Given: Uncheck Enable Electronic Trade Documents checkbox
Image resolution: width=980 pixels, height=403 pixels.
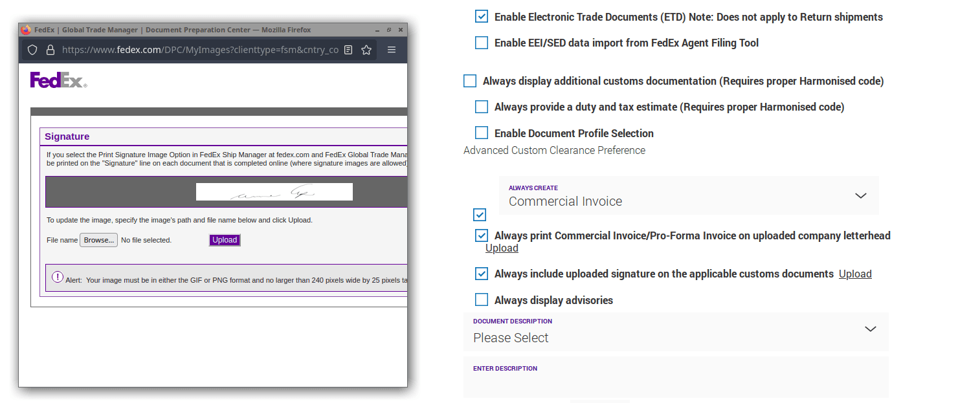Looking at the screenshot, I should point(482,17).
